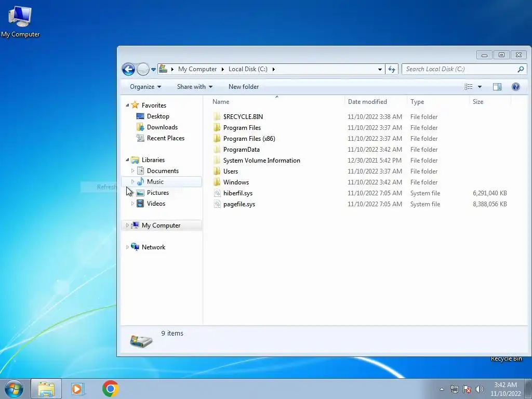532x399 pixels.
Task: Click the Videos film icon
Action: pyautogui.click(x=140, y=204)
